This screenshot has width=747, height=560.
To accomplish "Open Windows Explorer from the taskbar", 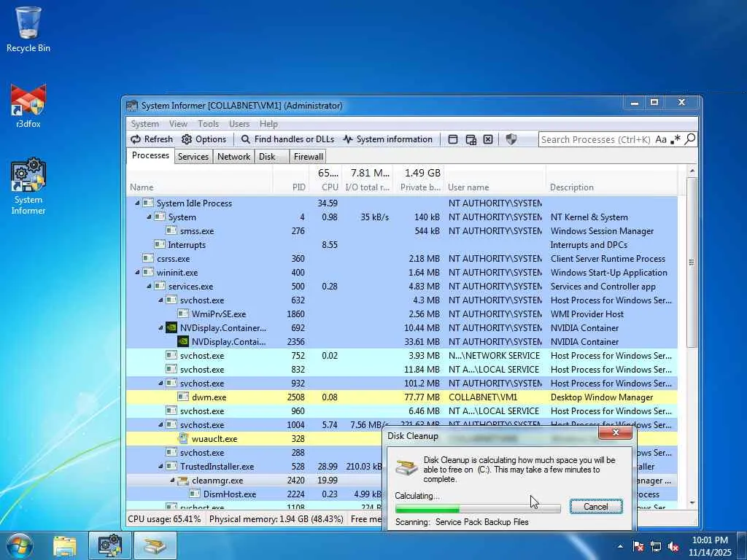I will click(x=65, y=545).
